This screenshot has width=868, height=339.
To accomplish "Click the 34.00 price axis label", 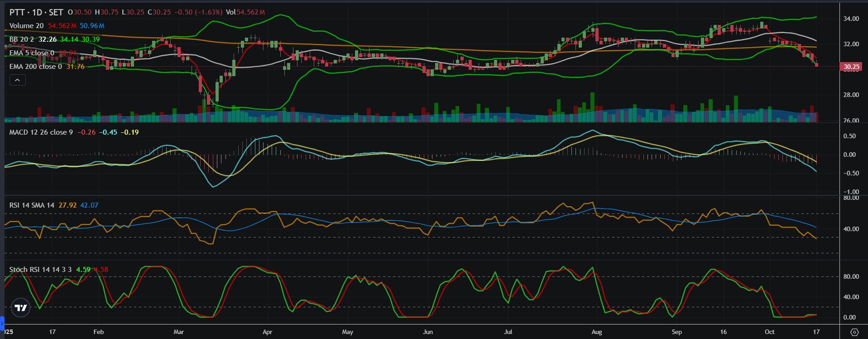I will point(851,19).
